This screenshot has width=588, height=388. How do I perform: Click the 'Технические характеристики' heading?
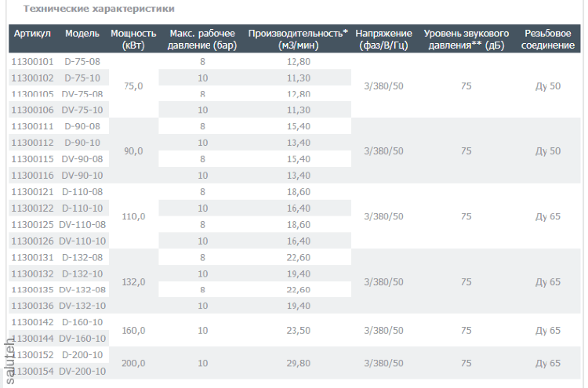point(99,9)
